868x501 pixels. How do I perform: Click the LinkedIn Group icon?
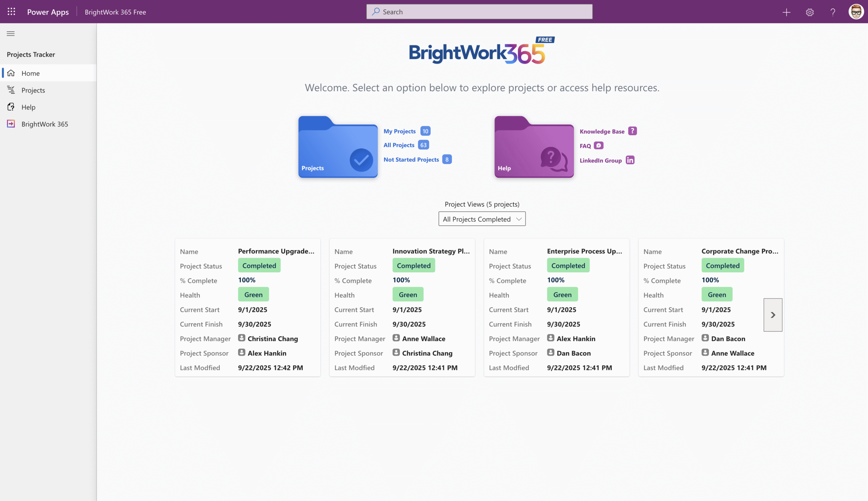[x=630, y=160]
